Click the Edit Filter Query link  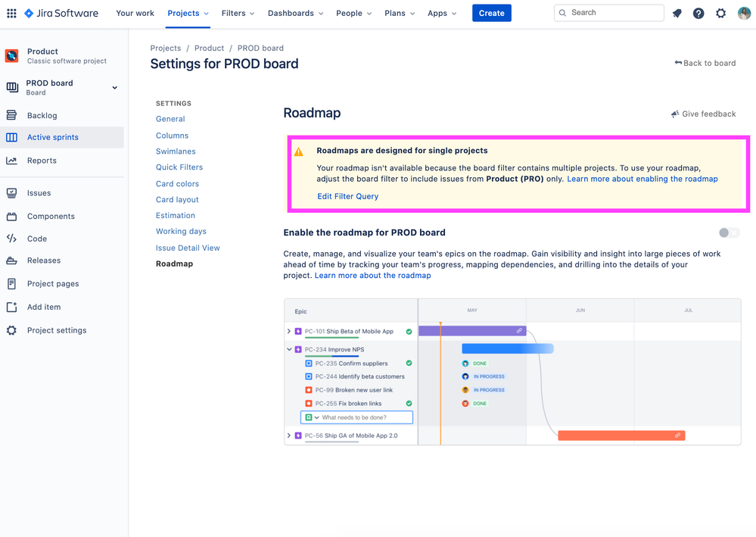[347, 196]
